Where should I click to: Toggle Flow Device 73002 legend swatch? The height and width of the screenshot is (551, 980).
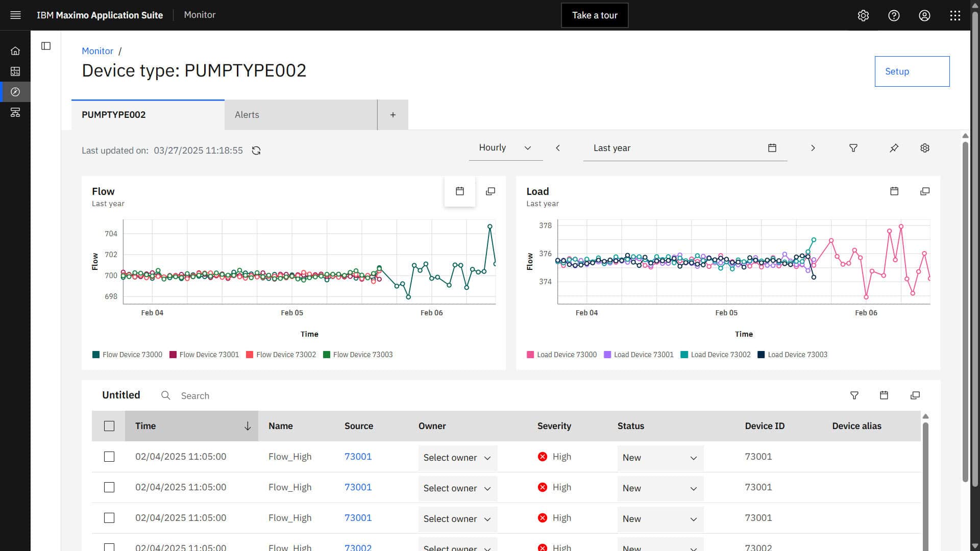pos(250,355)
